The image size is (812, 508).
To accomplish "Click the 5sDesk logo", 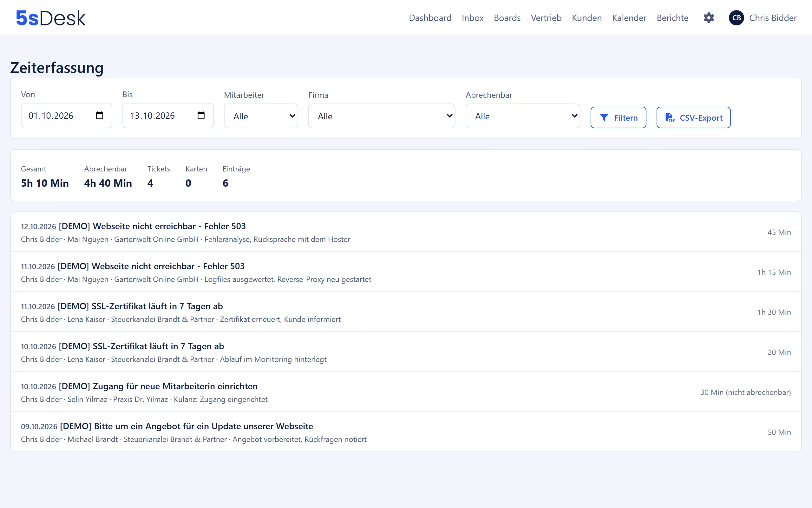I will point(51,18).
